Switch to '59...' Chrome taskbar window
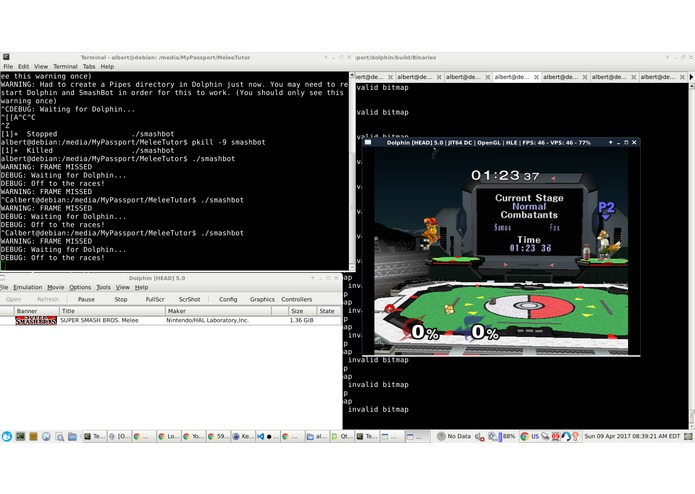The height and width of the screenshot is (494, 695). (218, 436)
